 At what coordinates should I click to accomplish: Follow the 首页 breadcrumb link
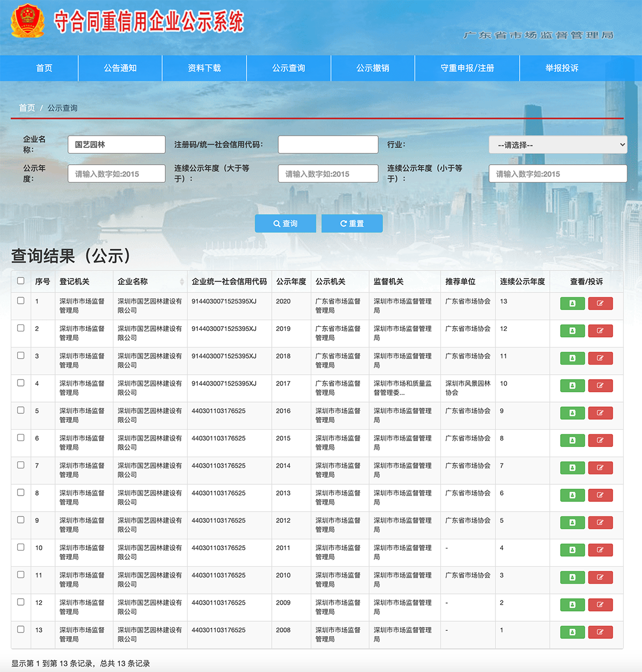click(x=27, y=108)
